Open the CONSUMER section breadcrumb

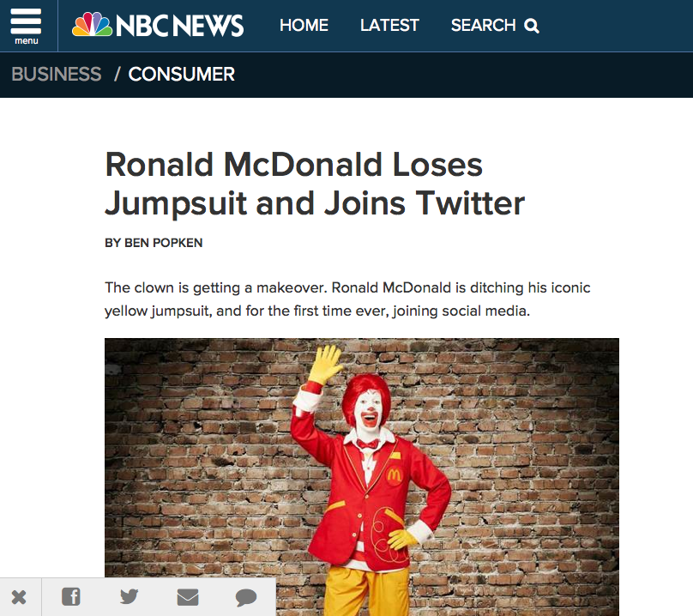coord(182,74)
